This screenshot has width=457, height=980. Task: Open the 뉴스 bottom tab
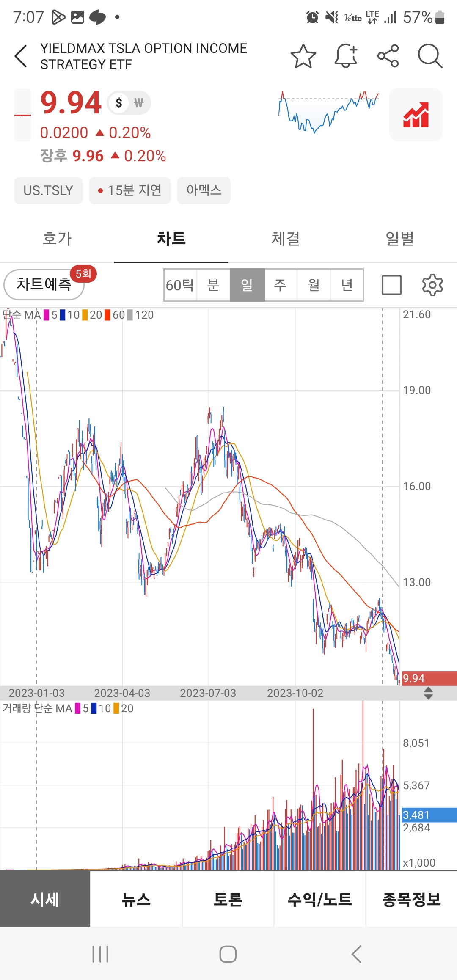click(x=136, y=899)
